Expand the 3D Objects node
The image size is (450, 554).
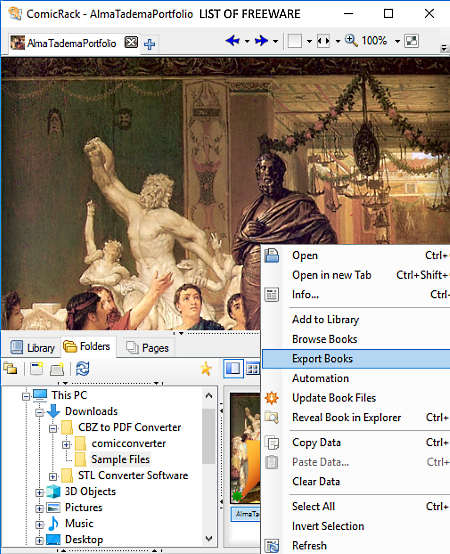point(39,493)
